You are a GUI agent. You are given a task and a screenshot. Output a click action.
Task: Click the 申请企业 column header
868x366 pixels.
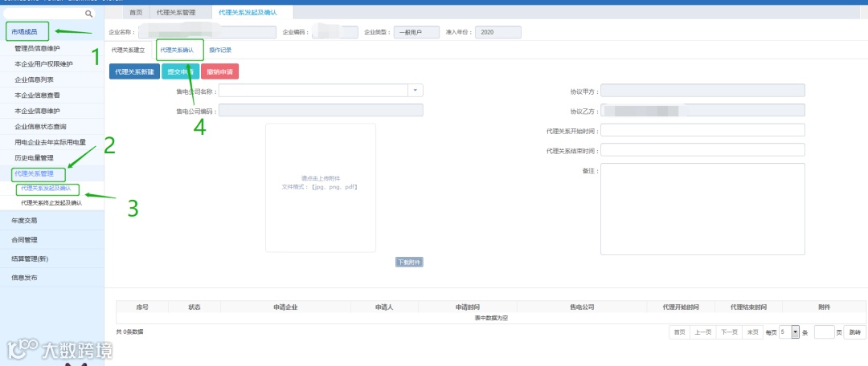click(285, 307)
